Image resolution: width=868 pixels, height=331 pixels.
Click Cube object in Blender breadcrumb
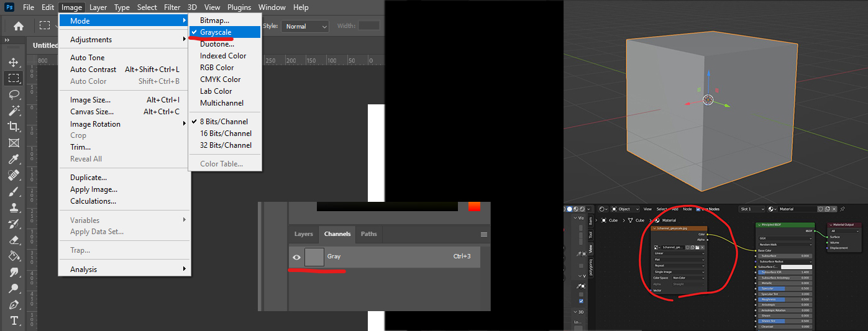(x=611, y=220)
